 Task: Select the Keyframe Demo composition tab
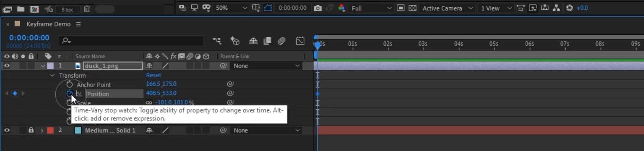click(48, 24)
